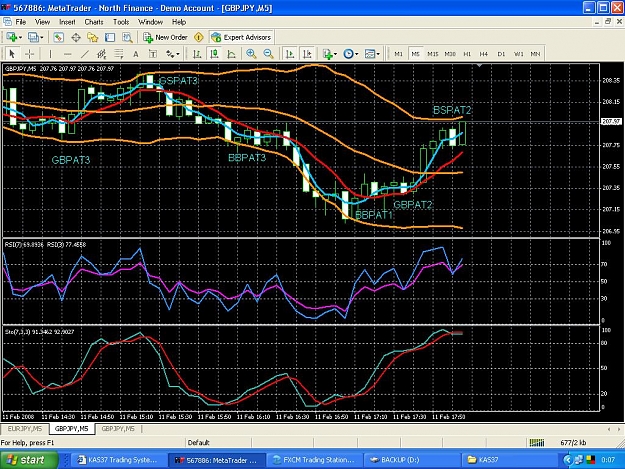
Task: Select the M30 timeframe
Action: tap(450, 54)
